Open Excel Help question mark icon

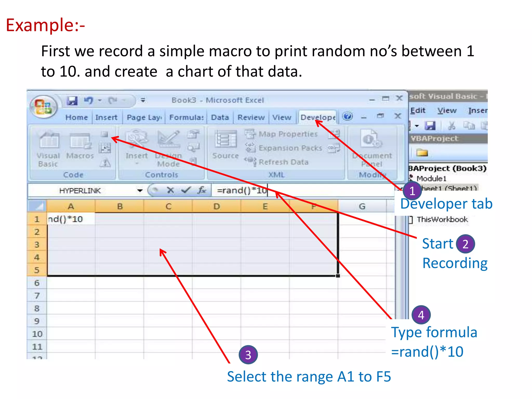pyautogui.click(x=348, y=116)
